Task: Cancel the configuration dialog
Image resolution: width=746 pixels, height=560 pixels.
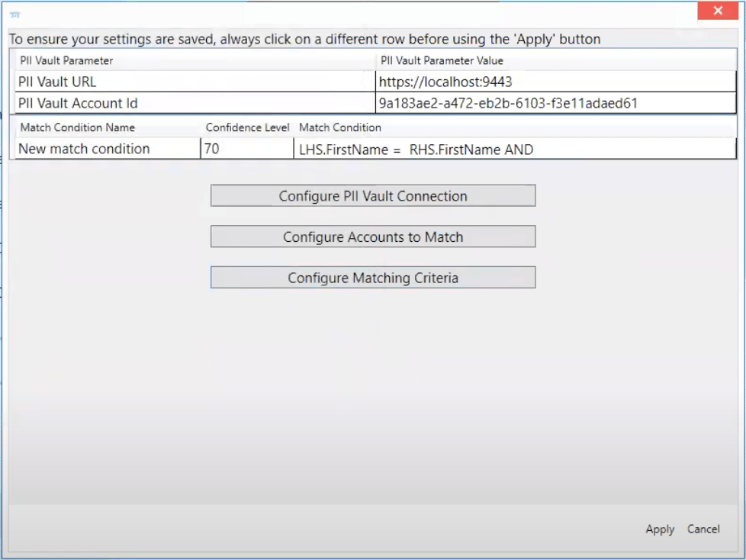Action: click(703, 529)
